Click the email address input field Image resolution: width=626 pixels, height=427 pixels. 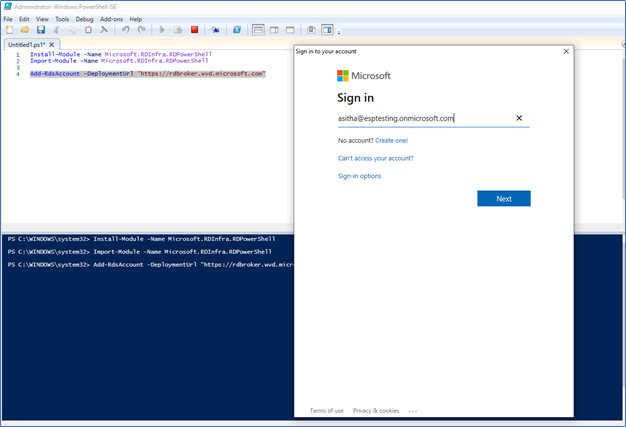tap(434, 118)
